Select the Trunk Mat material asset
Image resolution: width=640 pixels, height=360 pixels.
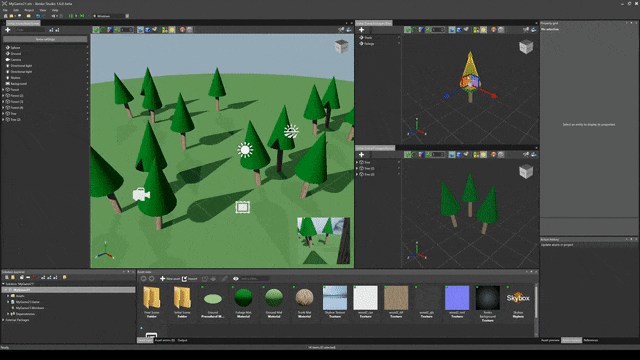click(x=304, y=302)
